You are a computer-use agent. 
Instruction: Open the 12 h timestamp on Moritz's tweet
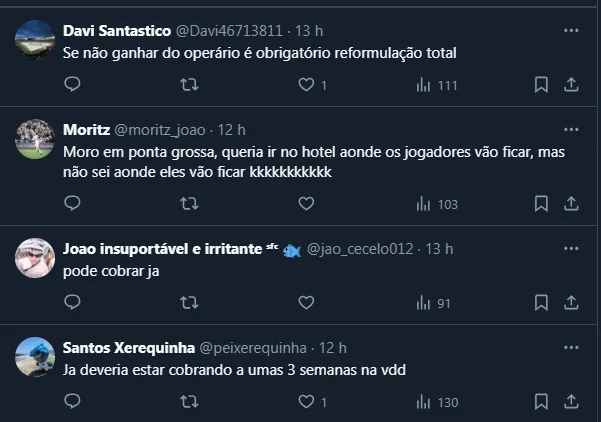pyautogui.click(x=231, y=129)
